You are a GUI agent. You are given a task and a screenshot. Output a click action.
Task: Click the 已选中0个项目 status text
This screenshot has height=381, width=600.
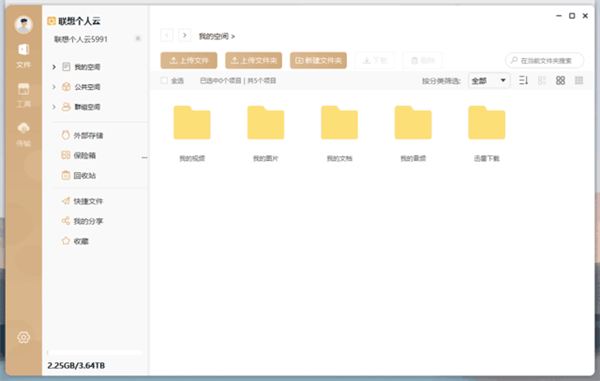pyautogui.click(x=221, y=81)
